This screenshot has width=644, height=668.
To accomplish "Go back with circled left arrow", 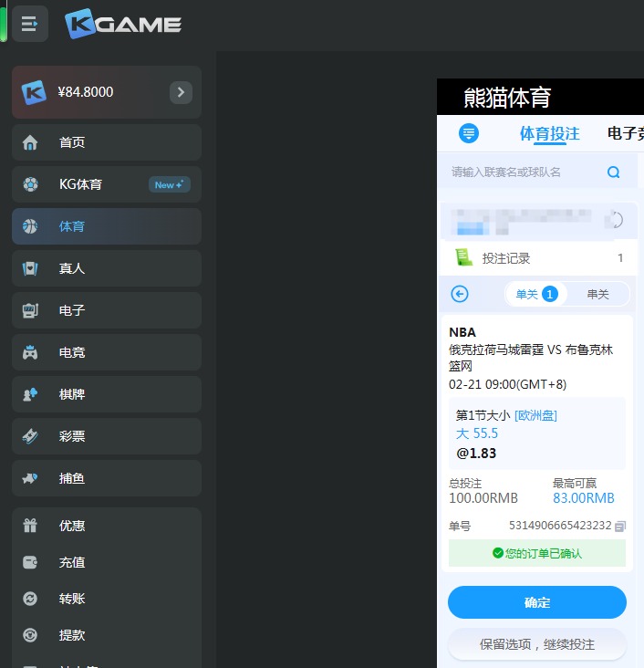I will pyautogui.click(x=460, y=294).
